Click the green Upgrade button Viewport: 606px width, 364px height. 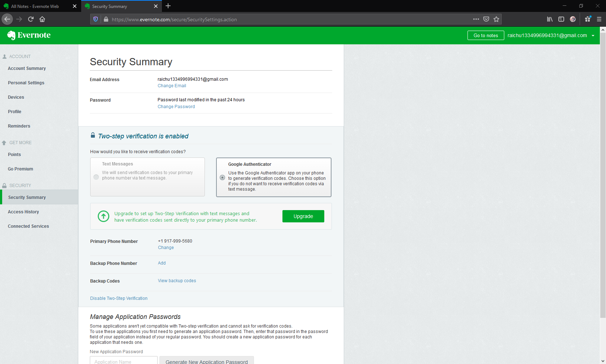tap(303, 216)
